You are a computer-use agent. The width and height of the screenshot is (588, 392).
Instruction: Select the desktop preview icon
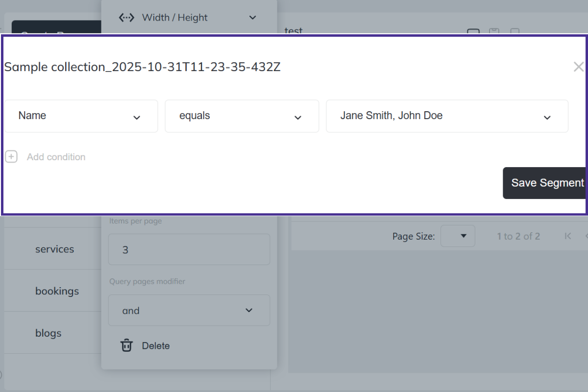click(473, 32)
